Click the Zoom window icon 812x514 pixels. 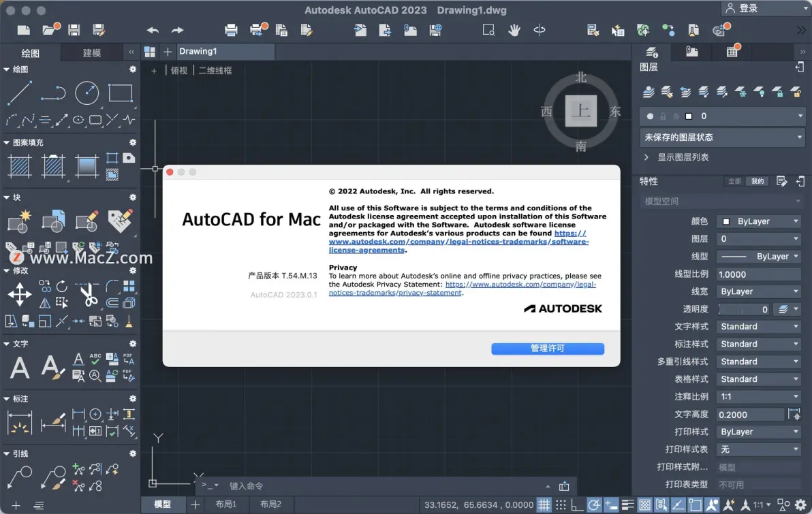(488, 30)
